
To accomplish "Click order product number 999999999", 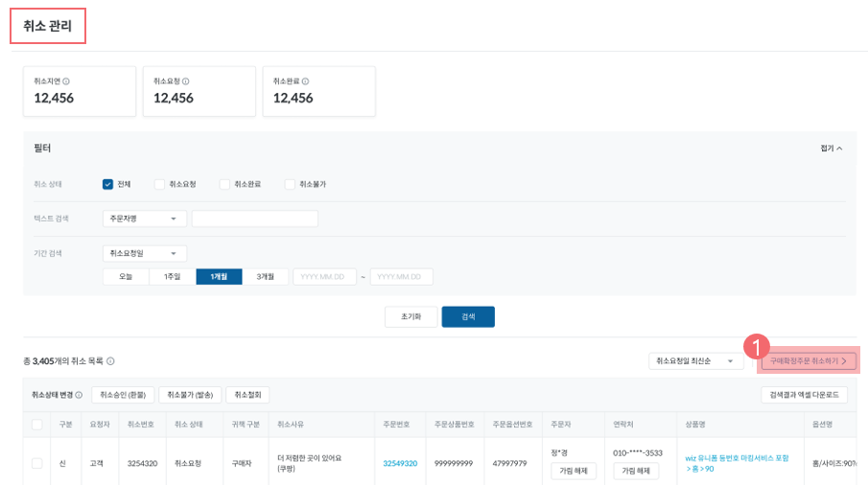I will point(454,463).
